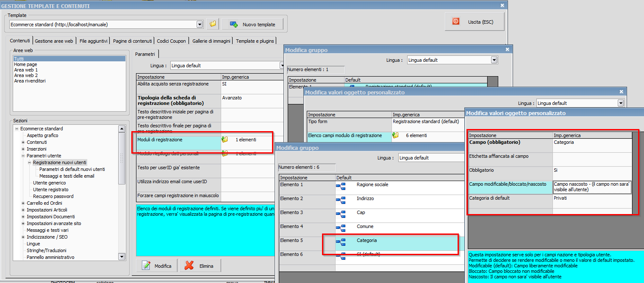
Task: Open the Gallerie di immagini tab
Action: tap(211, 41)
